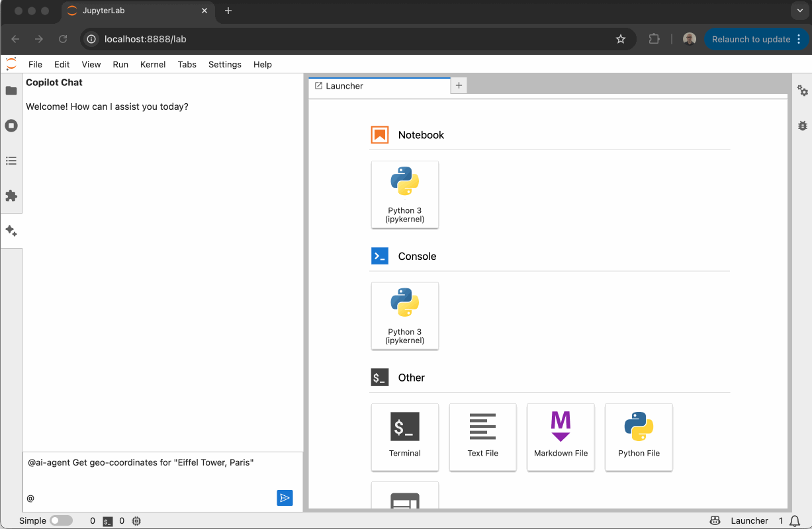Expand the browser tab search dropdown

coord(799,11)
